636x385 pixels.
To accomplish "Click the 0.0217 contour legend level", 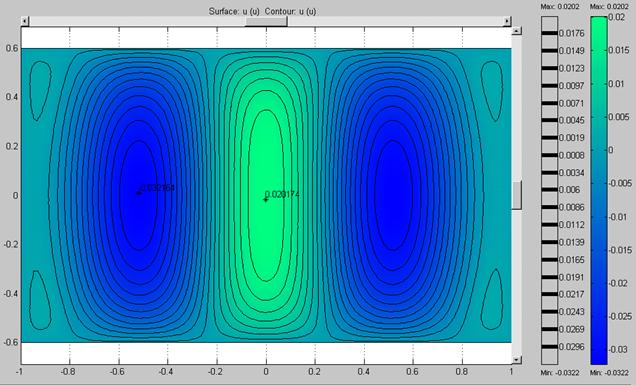I will point(572,294).
